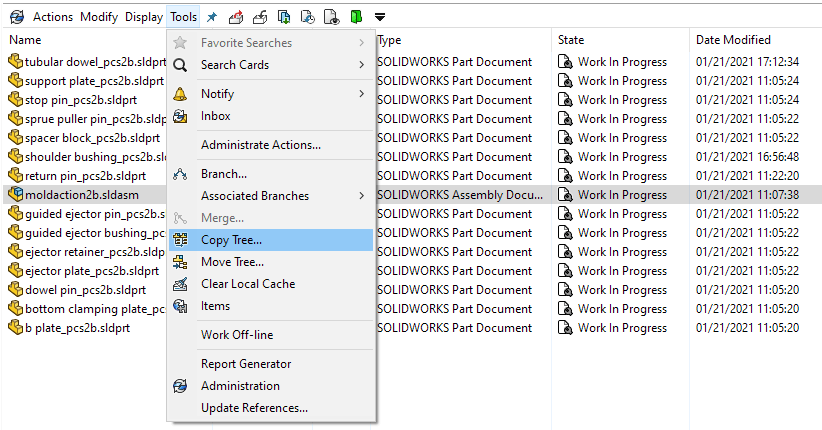
Task: Click the blue pin icon in toolbar
Action: (212, 17)
